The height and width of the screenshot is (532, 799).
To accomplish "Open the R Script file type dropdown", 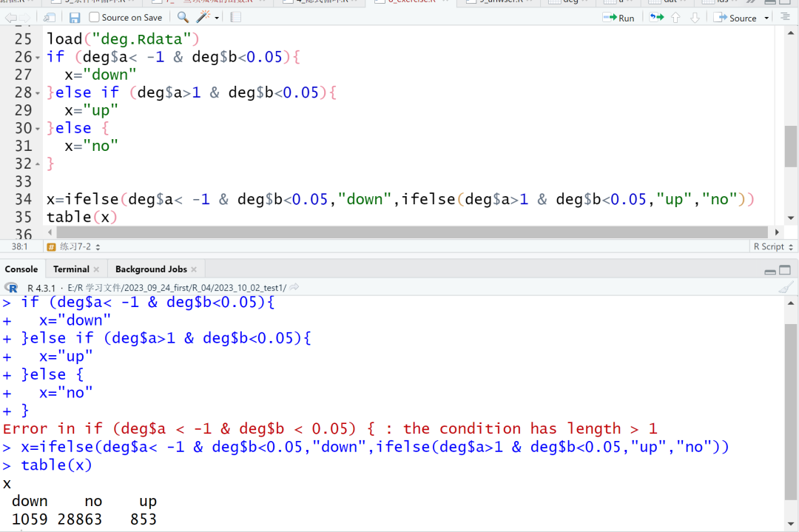I will coord(773,246).
